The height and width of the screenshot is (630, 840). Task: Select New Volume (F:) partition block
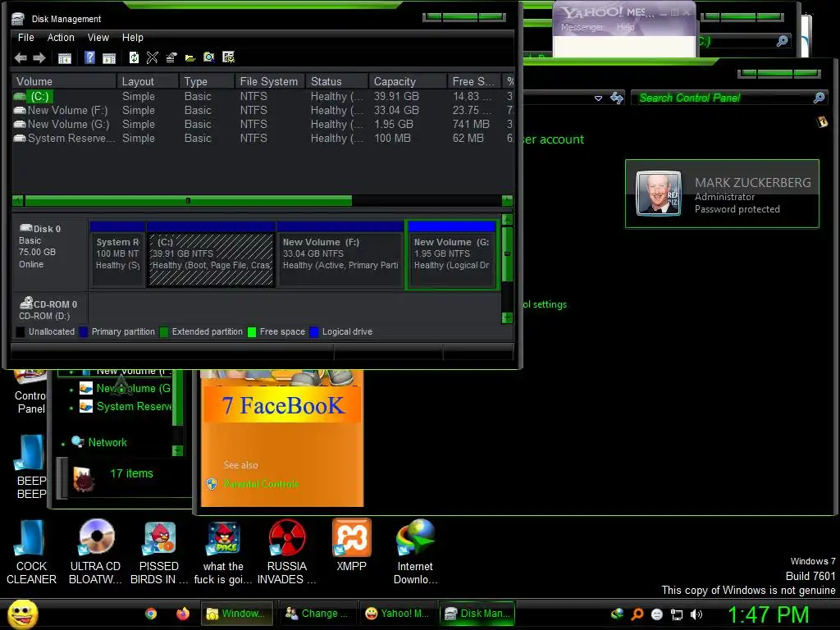[x=340, y=254]
